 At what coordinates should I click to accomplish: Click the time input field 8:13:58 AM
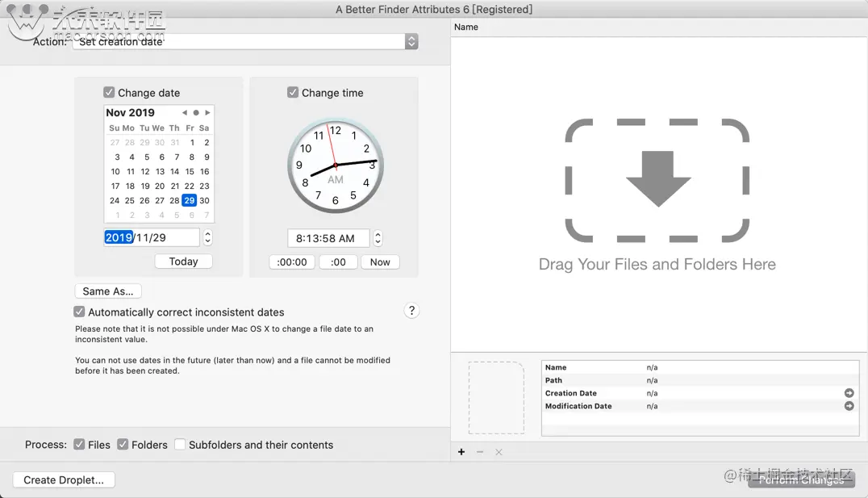(328, 238)
